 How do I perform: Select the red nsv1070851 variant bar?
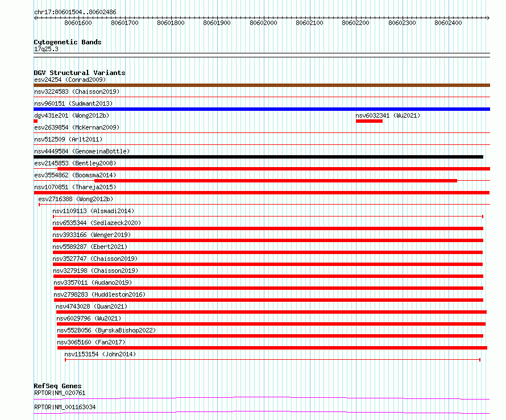pos(262,193)
